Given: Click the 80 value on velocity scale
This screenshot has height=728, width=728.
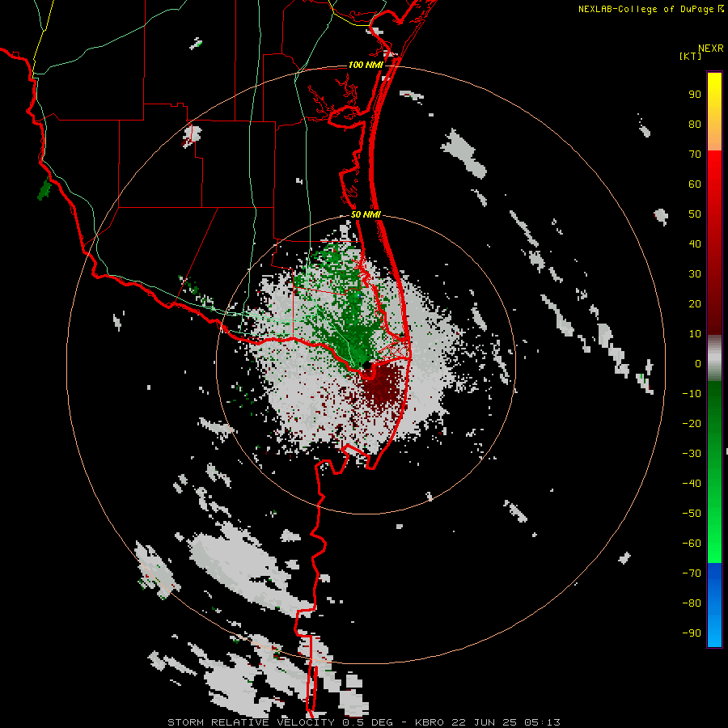Looking at the screenshot, I should pyautogui.click(x=695, y=125).
